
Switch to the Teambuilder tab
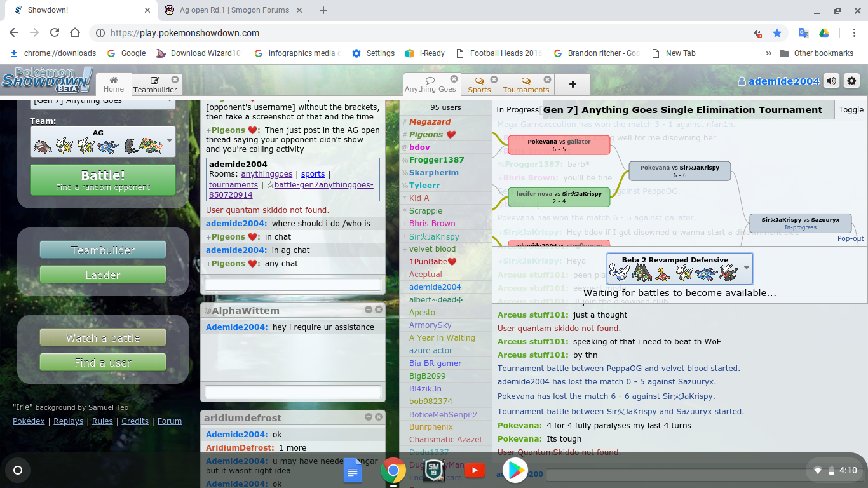[x=155, y=84]
